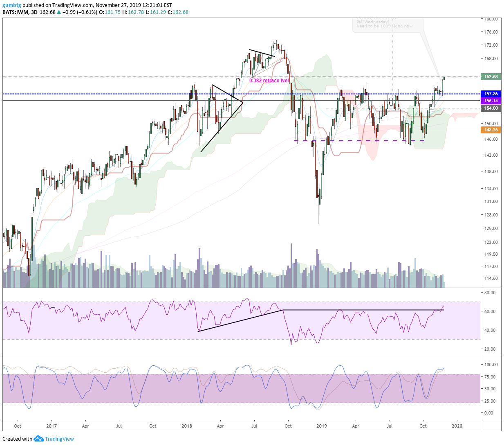Select the 148.26 orange price label
This screenshot has width=504, height=446.
point(491,130)
